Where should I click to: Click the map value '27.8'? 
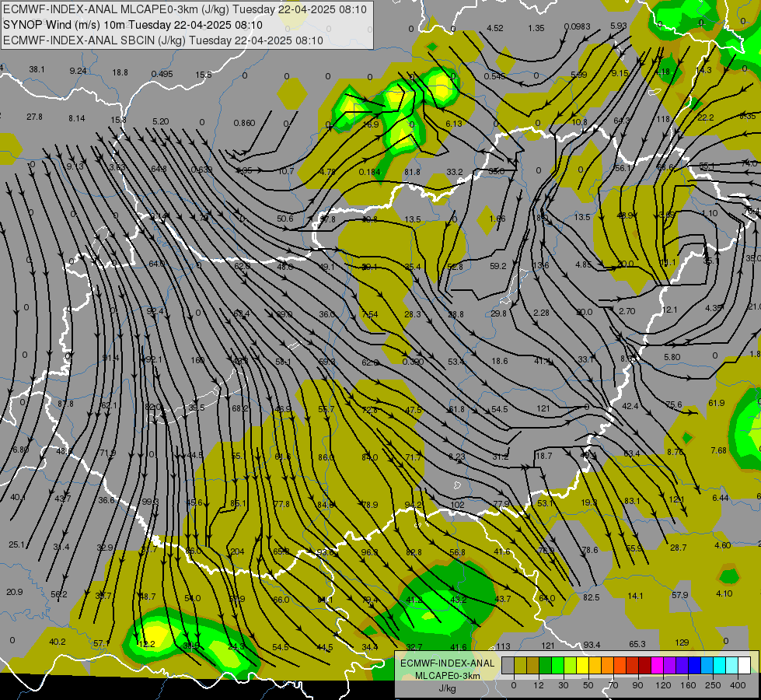coord(34,117)
